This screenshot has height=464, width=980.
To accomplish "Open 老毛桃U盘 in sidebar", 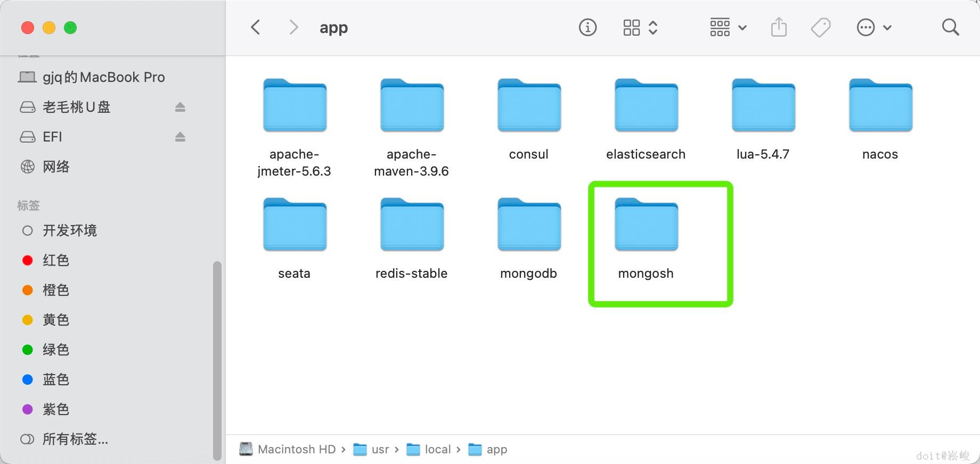I will coord(77,107).
